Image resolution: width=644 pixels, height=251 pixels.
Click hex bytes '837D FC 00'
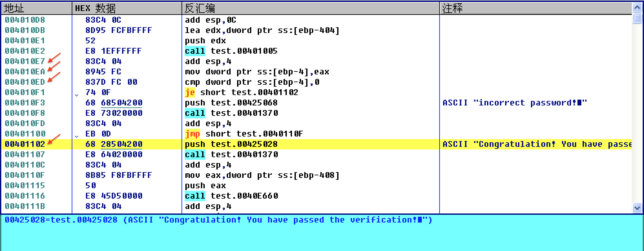click(111, 82)
